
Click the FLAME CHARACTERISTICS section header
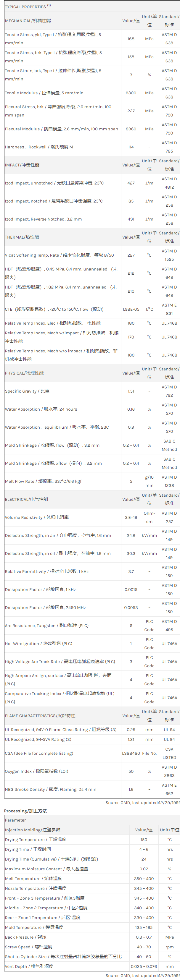(x=40, y=716)
